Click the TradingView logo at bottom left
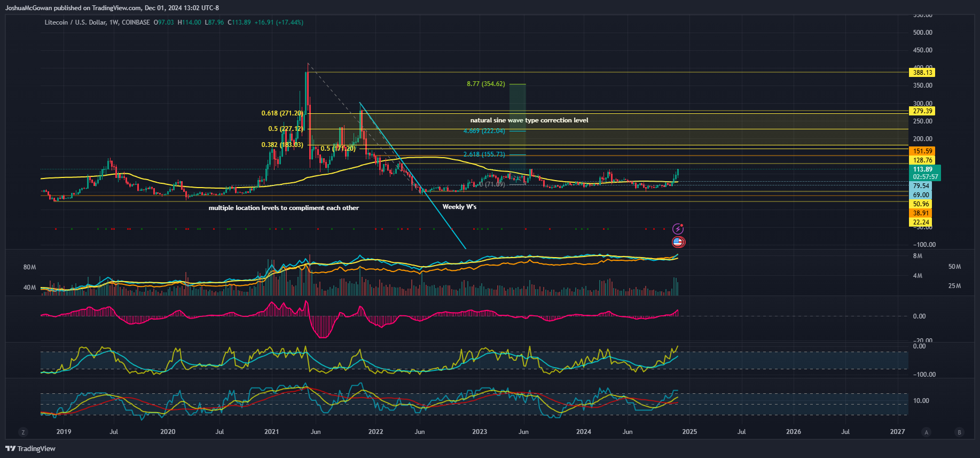 click(30, 448)
